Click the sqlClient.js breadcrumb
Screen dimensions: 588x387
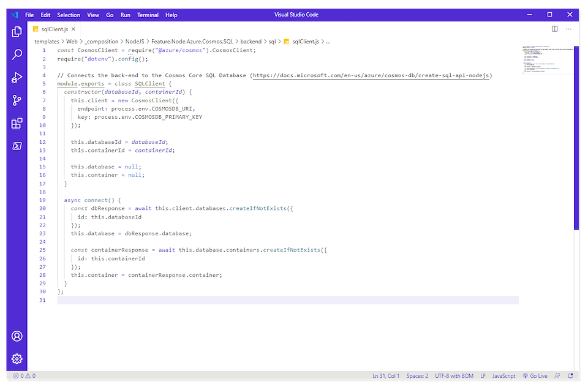coord(301,42)
